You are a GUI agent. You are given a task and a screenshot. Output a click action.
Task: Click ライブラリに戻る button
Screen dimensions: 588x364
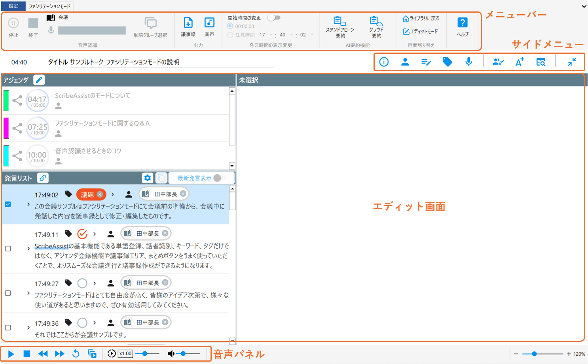[421, 19]
